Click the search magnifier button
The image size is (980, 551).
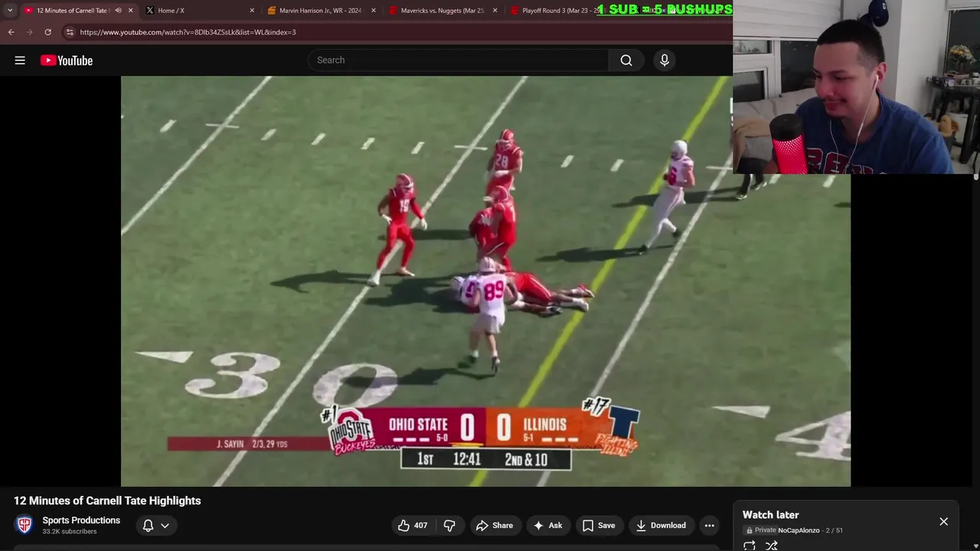click(x=626, y=60)
